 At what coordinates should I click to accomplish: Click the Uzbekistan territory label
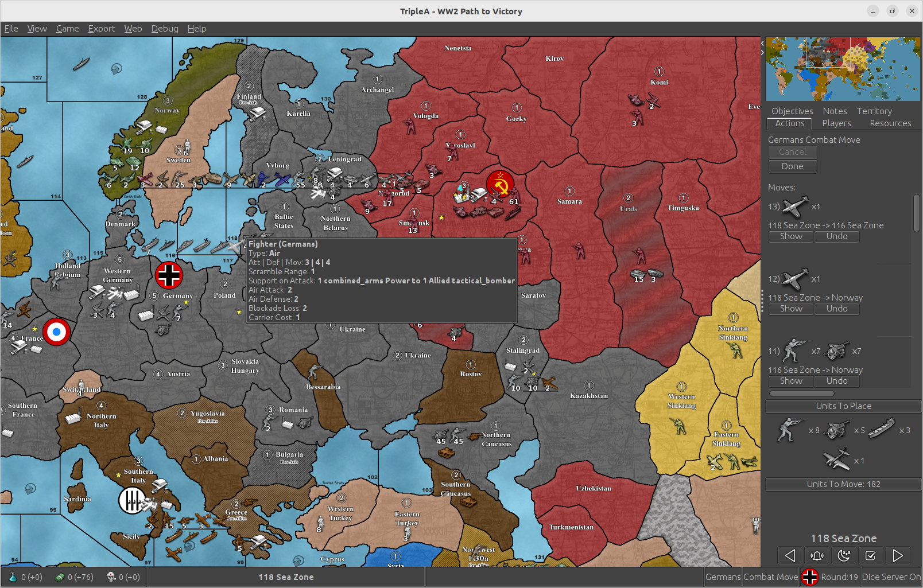coord(594,488)
